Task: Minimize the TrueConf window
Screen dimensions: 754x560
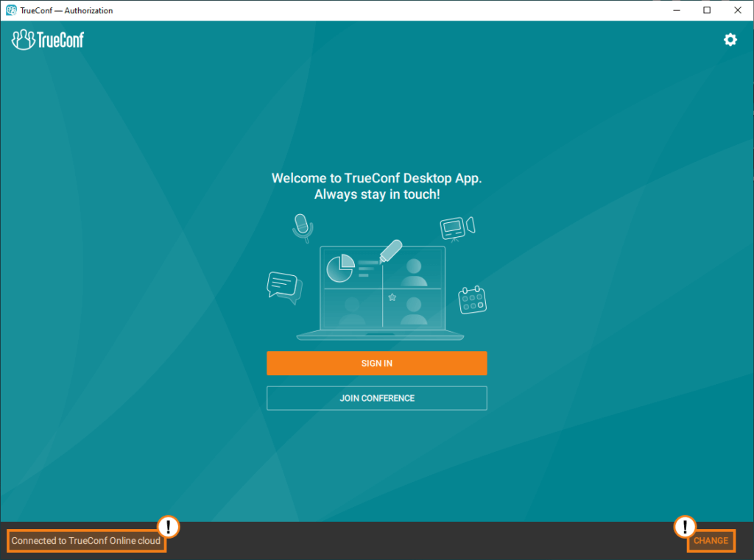Action: 676,10
